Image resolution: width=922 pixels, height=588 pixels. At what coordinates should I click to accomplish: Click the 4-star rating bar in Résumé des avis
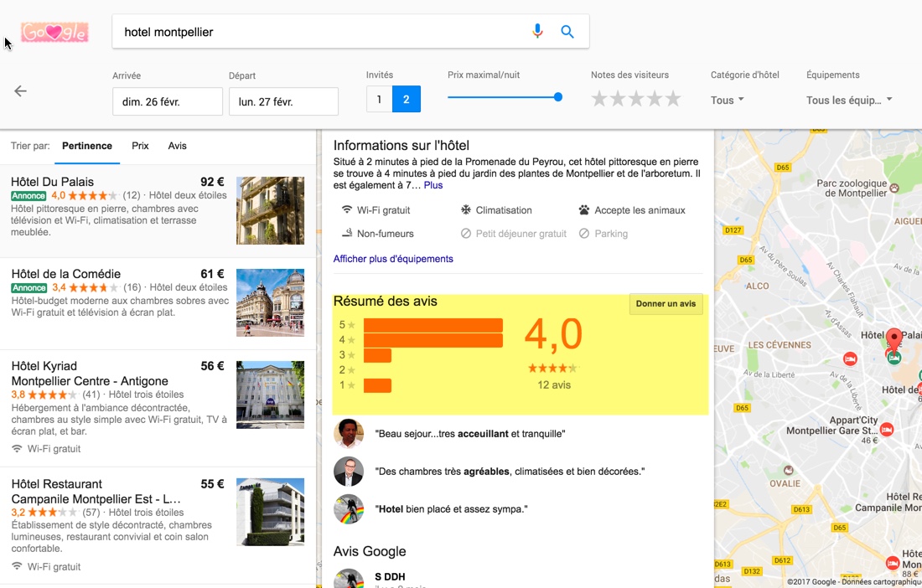[433, 340]
